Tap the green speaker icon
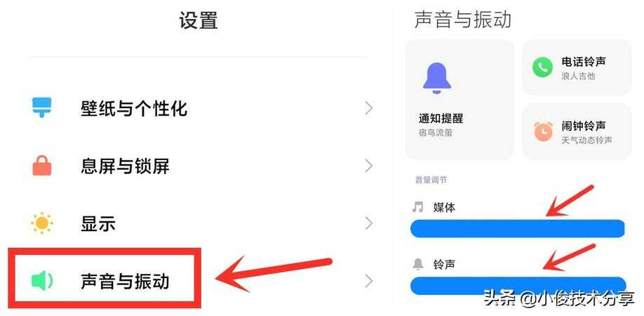Screen dimensions: 644x316 42,281
